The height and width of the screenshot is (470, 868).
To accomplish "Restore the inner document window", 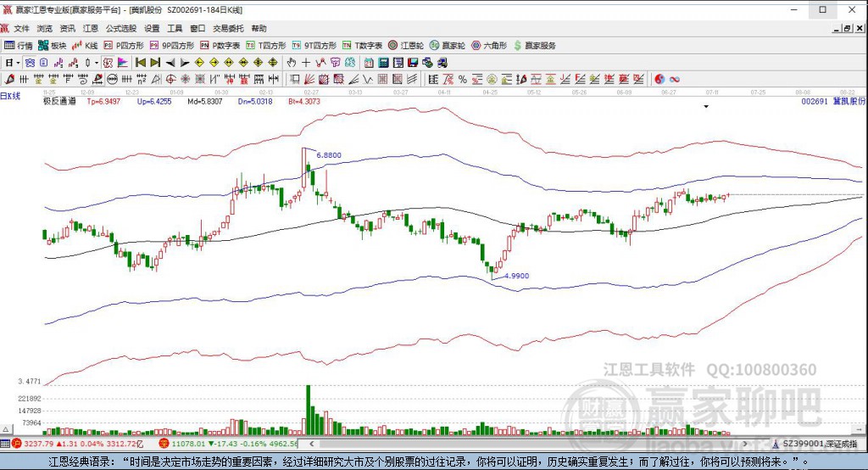I will tap(847, 28).
